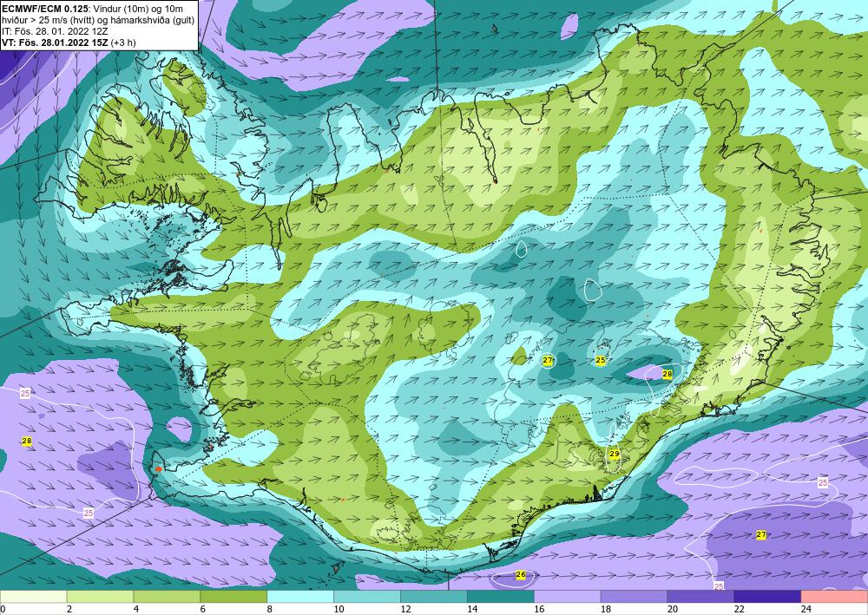The width and height of the screenshot is (868, 615).
Task: Click yellow gust label 29 near the southeast glacier
Action: click(x=615, y=454)
